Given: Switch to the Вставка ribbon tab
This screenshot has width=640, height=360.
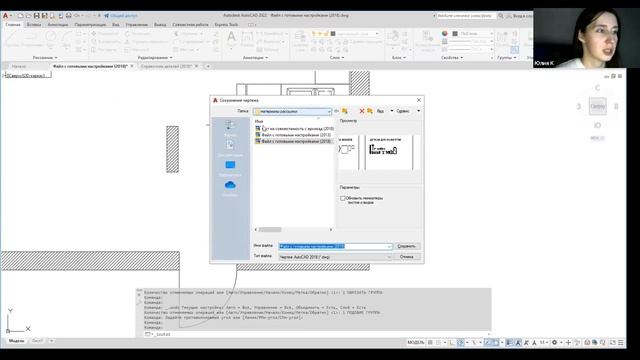Looking at the screenshot, I should (33, 24).
